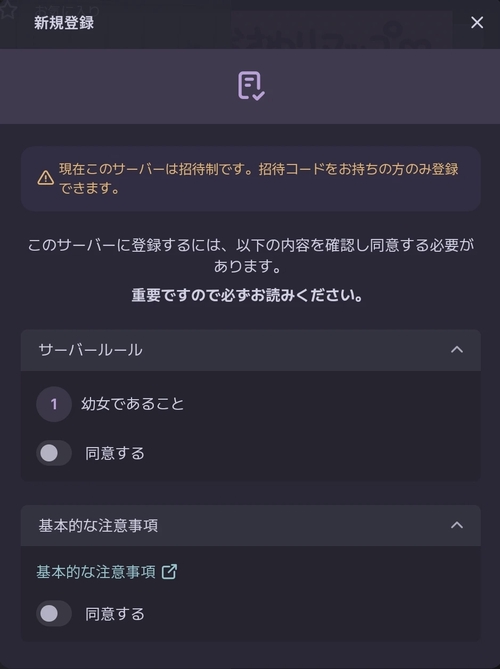This screenshot has height=669, width=500.
Task: Toggle 同意する switch under サーバールール
Action: (x=54, y=453)
